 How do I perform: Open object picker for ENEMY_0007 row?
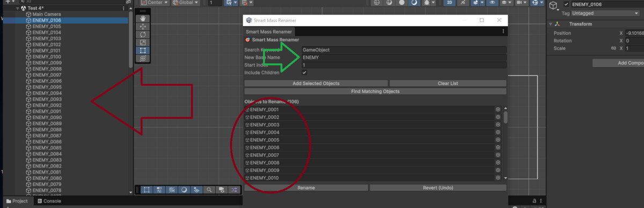498,155
